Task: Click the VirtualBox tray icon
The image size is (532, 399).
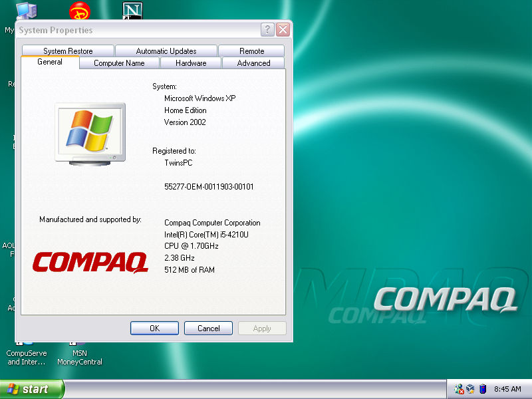Action: (x=470, y=389)
